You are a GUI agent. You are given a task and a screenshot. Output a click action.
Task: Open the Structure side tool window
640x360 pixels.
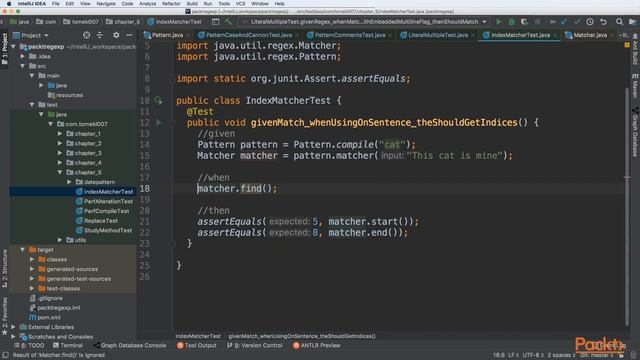[x=4, y=269]
